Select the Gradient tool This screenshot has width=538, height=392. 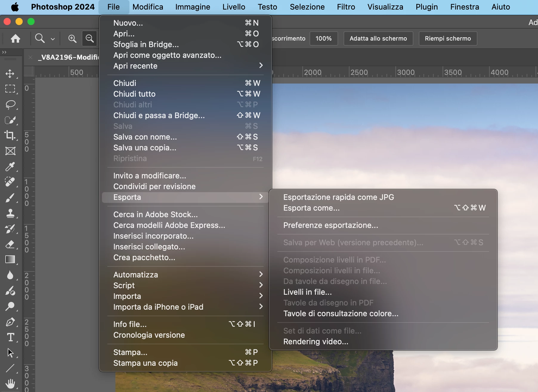click(x=10, y=260)
